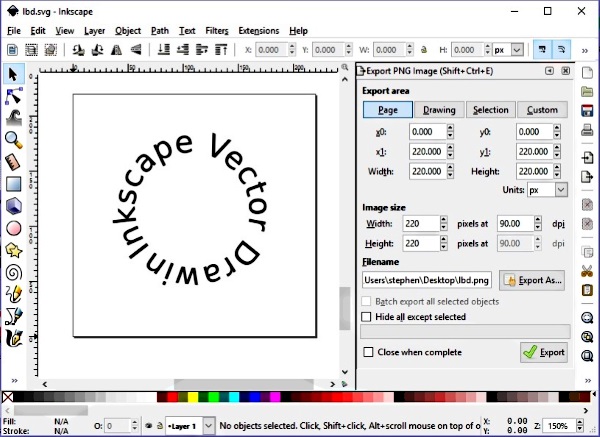This screenshot has height=437, width=600.
Task: Open the Path menu
Action: (160, 31)
